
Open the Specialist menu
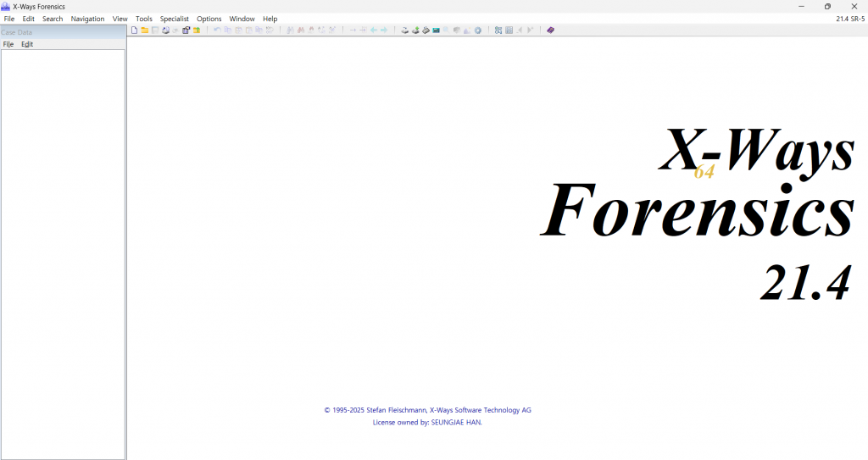[x=175, y=19]
